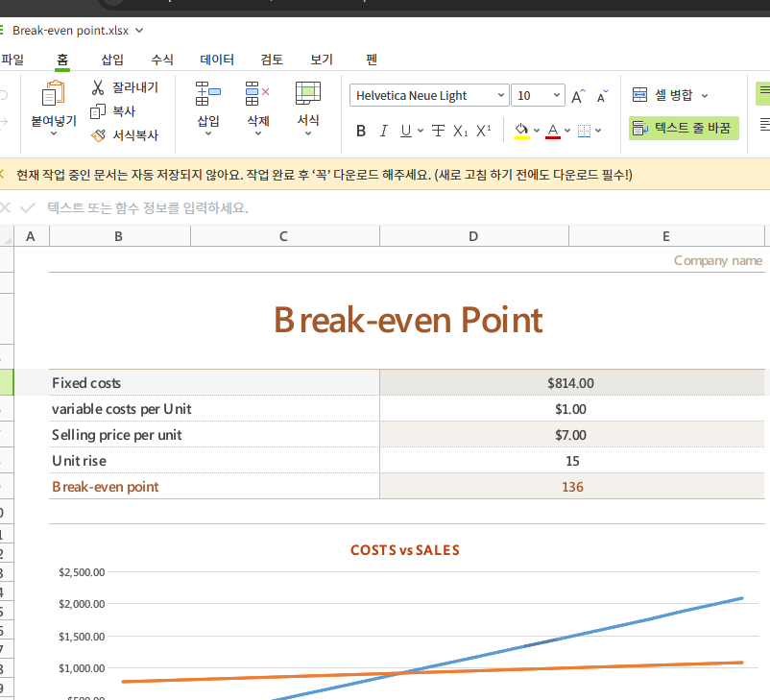The image size is (770, 700).
Task: Toggle italic formatting
Action: pyautogui.click(x=383, y=131)
